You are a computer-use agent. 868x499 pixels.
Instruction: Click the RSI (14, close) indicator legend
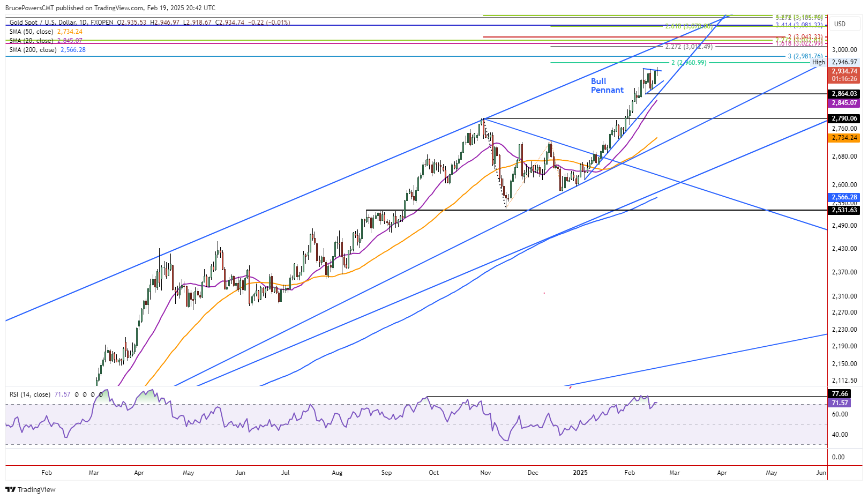coord(30,394)
